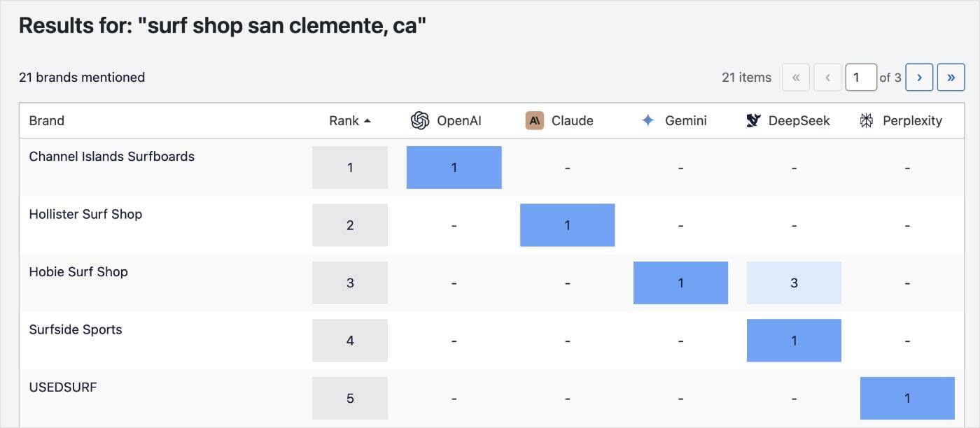Click the Brand column header
The width and height of the screenshot is (980, 428).
47,121
